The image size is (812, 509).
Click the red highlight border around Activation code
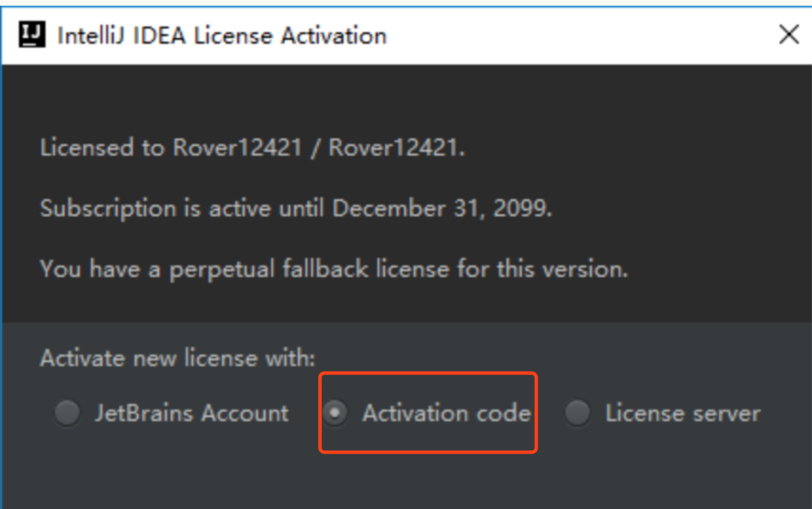coord(428,373)
